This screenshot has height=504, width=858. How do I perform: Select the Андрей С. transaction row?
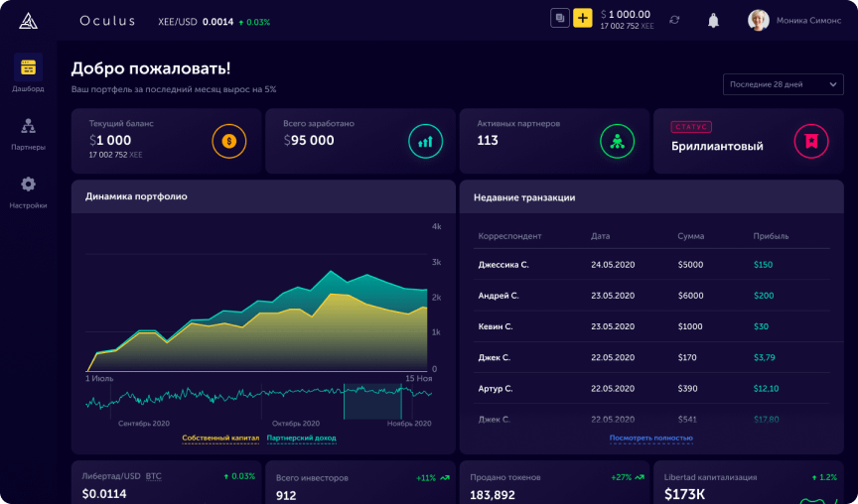pyautogui.click(x=651, y=296)
